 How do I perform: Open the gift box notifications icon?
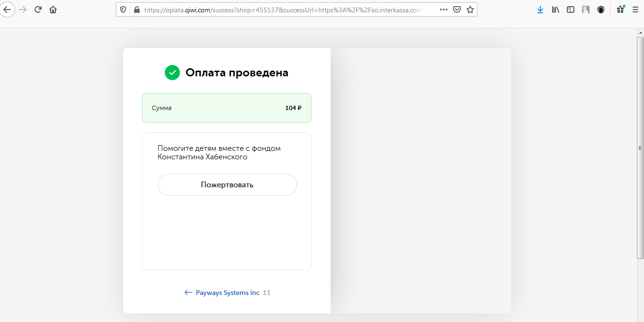coord(621,9)
